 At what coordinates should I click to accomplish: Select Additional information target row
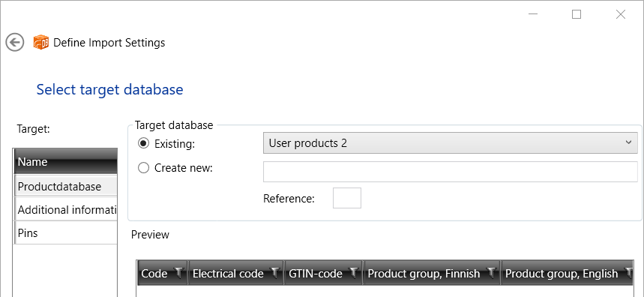coord(66,210)
